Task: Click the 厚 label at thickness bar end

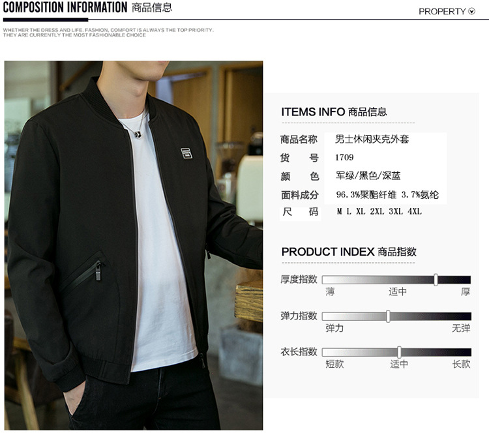Action: [x=466, y=291]
